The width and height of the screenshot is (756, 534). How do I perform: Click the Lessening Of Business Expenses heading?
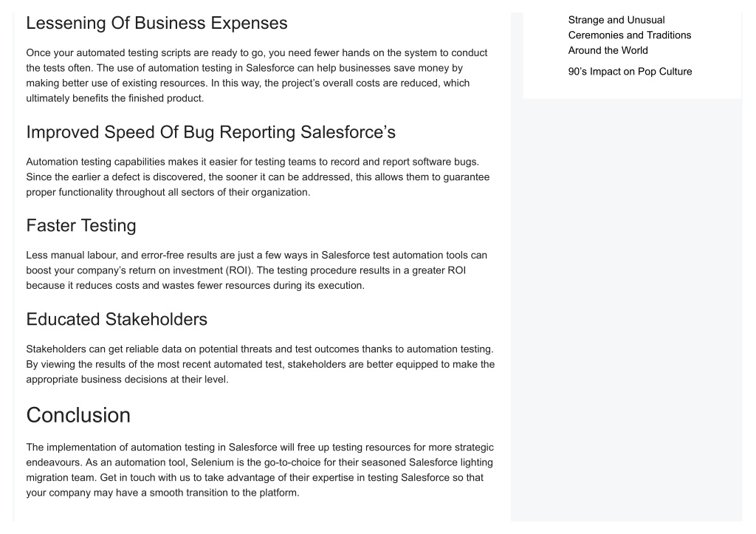click(157, 23)
